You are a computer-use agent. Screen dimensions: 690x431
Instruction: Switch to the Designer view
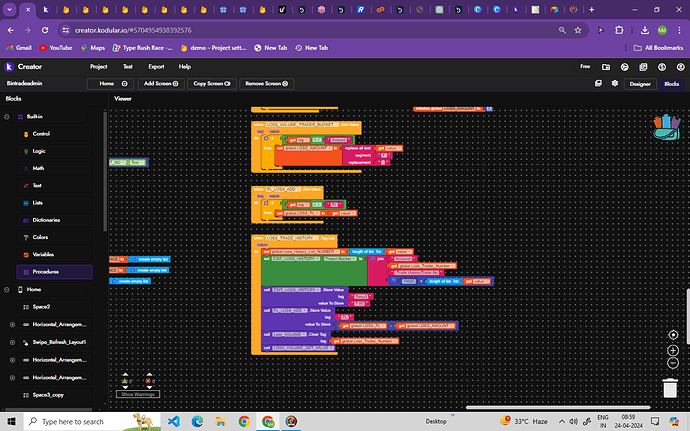point(640,84)
